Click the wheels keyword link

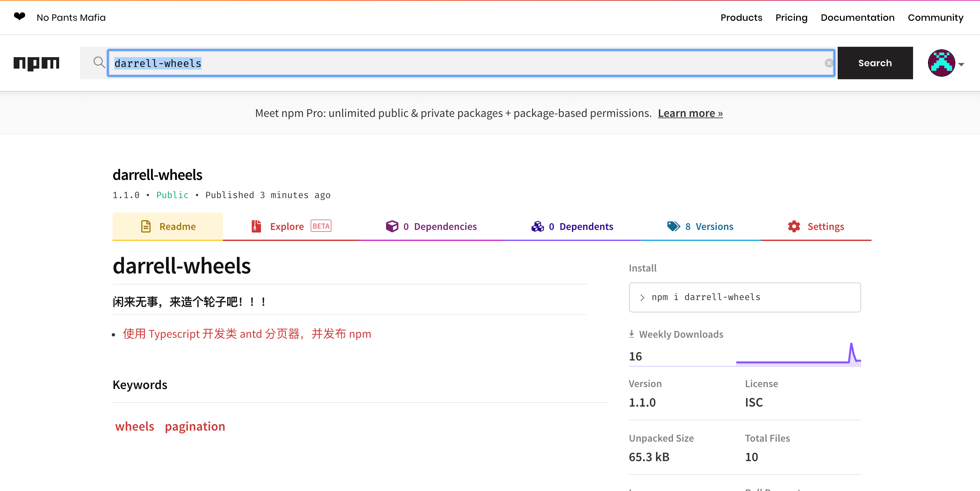pos(135,426)
